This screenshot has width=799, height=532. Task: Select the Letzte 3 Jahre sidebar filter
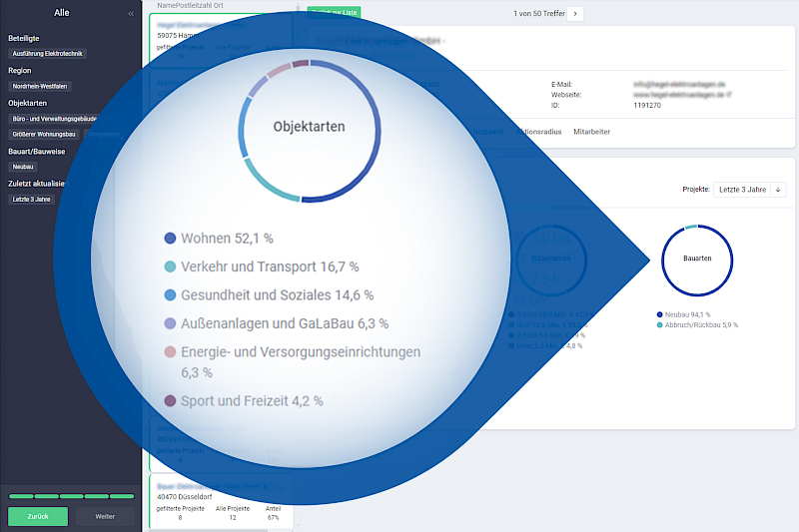30,199
